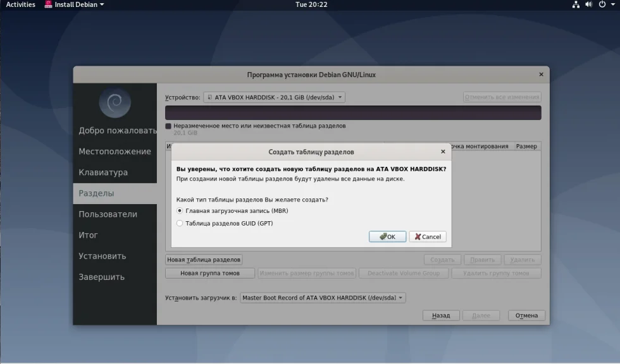Open the clock showing Tue 20:22
The width and height of the screenshot is (620, 364).
(311, 4)
